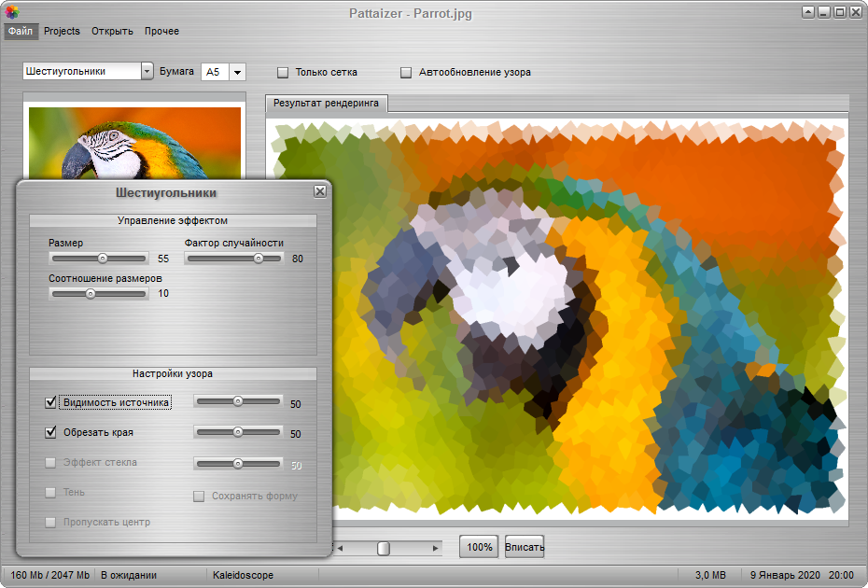Click the left arrow of the zoom scrollbar
Screen dimensions: 868x588
click(340, 548)
